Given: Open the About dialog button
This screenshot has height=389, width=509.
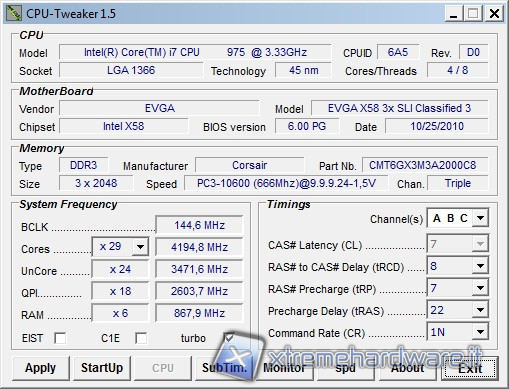Looking at the screenshot, I should point(407,368).
